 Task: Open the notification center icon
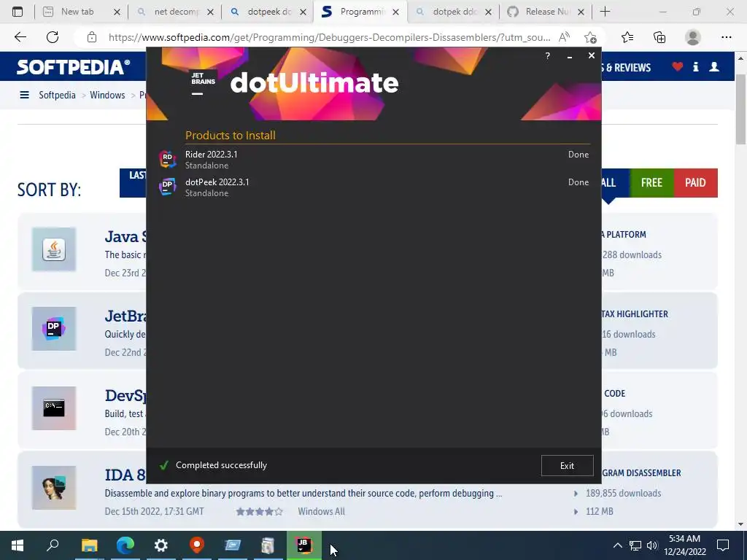(723, 545)
